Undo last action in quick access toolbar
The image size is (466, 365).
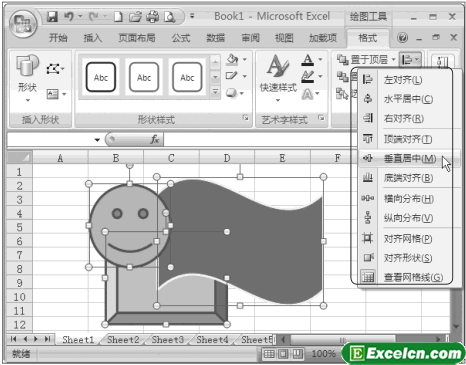tap(69, 16)
